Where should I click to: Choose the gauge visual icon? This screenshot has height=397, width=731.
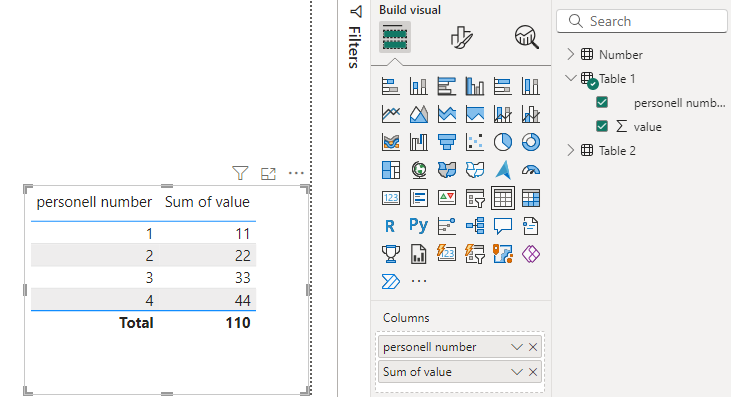[531, 170]
